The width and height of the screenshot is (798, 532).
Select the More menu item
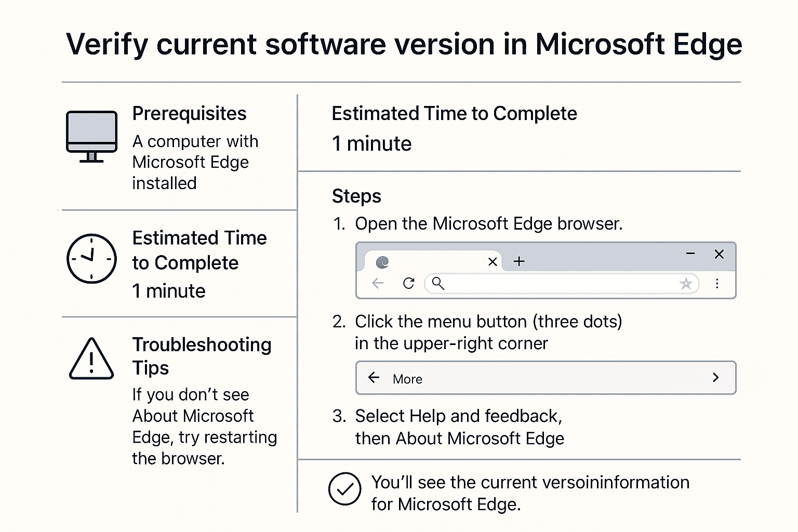pyautogui.click(x=408, y=379)
